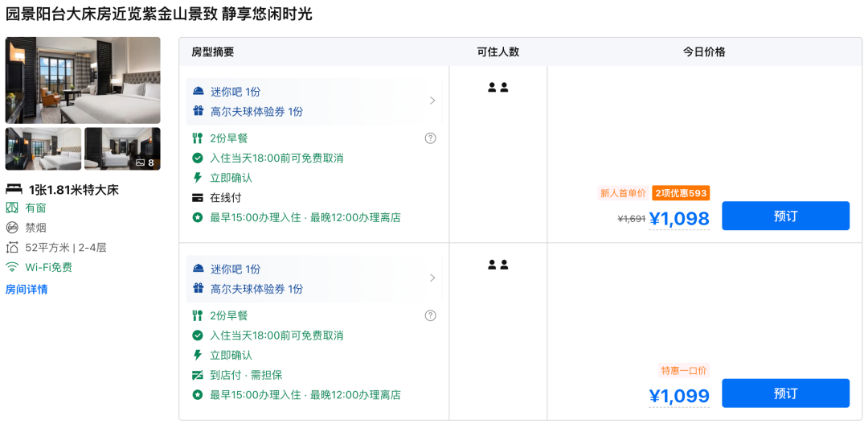Click the ¥1,098 price for details
Viewport: 868px width, 424px height.
click(679, 219)
